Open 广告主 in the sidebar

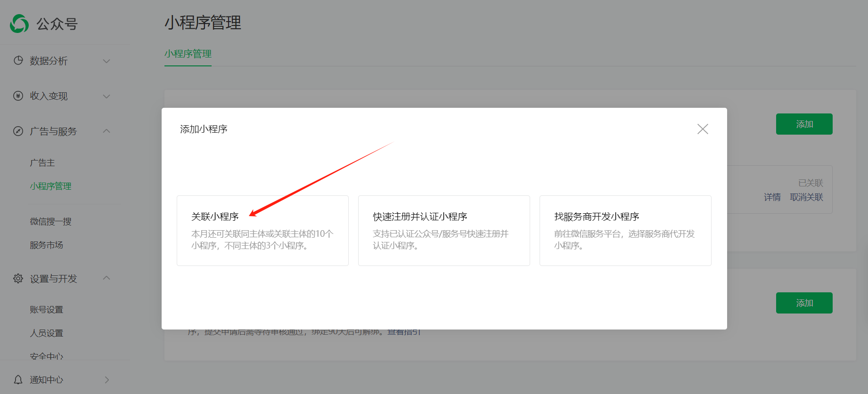pyautogui.click(x=42, y=163)
